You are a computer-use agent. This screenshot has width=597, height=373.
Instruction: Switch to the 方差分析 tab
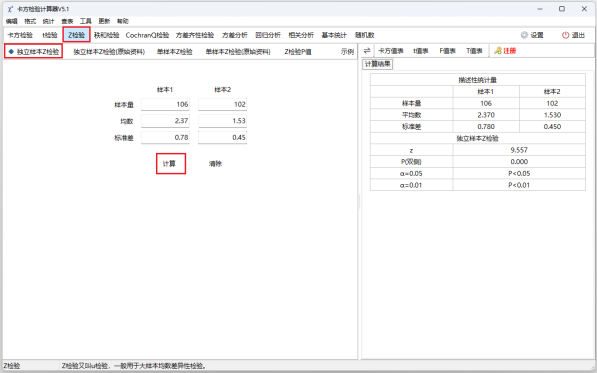tap(235, 35)
